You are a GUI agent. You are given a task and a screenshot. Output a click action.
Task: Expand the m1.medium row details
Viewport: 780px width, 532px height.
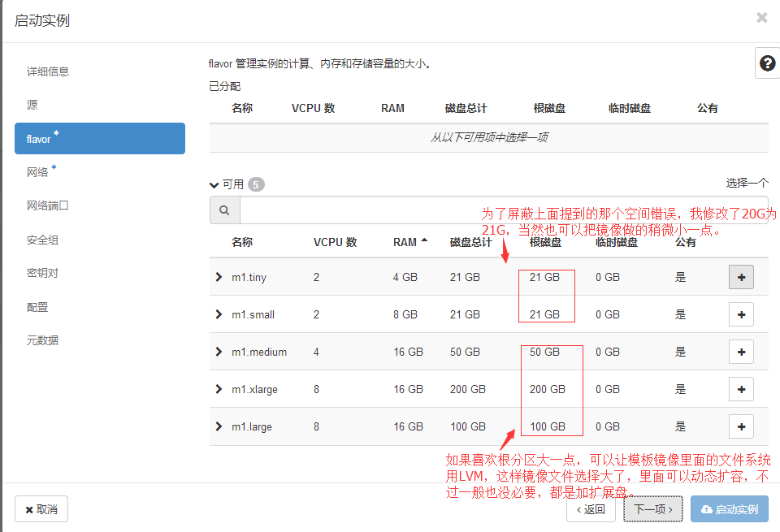[x=219, y=352]
